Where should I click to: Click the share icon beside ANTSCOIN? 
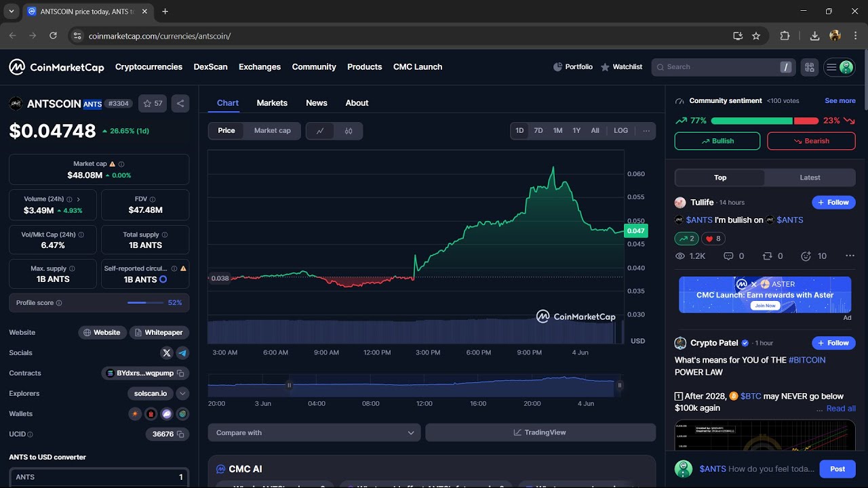[180, 104]
